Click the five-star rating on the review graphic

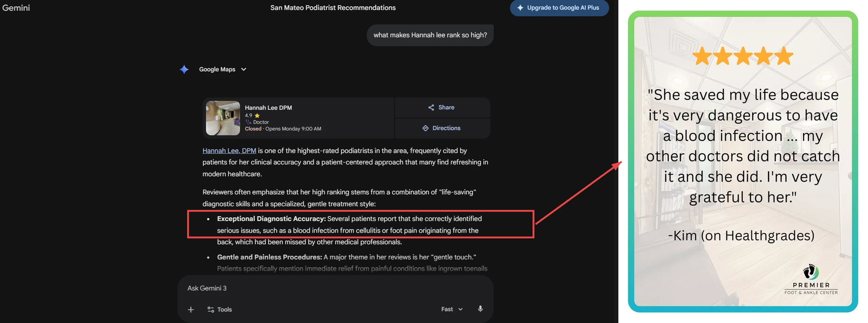(x=743, y=56)
